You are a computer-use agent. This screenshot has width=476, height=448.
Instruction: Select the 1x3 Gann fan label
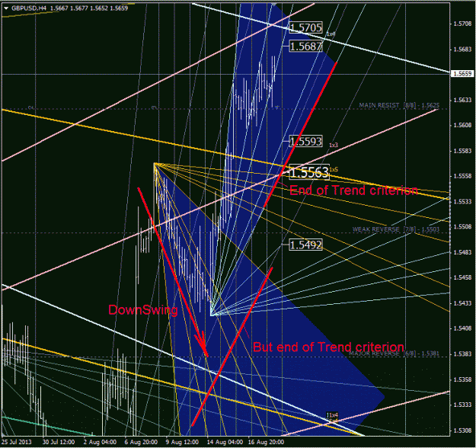pyautogui.click(x=334, y=146)
